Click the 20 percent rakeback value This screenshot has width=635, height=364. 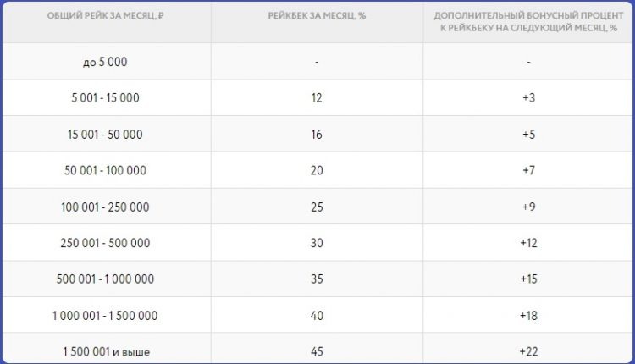pyautogui.click(x=317, y=170)
